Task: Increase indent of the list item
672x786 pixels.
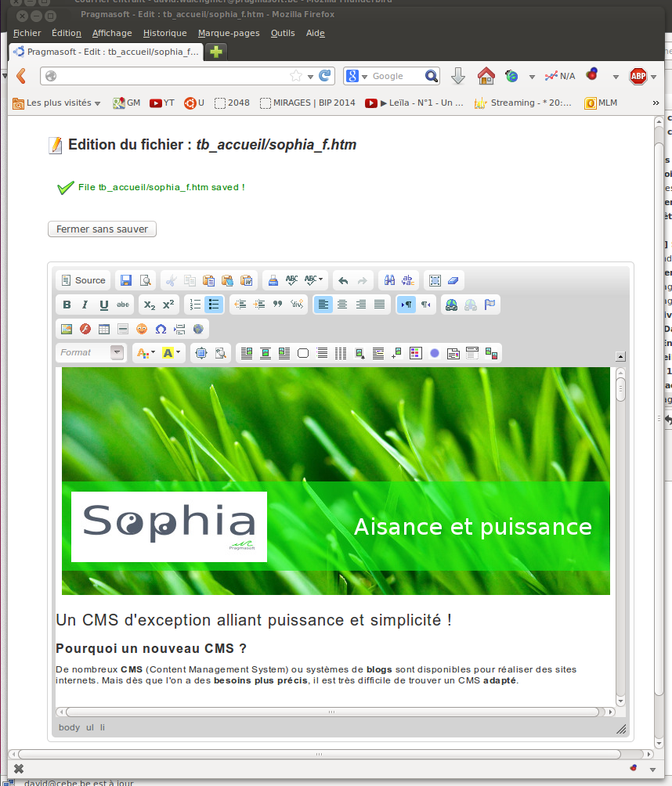Action: coord(258,305)
